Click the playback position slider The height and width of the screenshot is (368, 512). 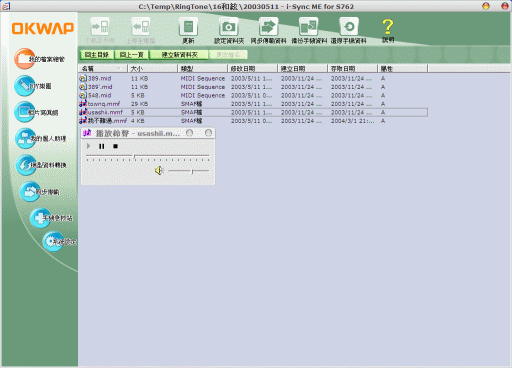coord(147,156)
